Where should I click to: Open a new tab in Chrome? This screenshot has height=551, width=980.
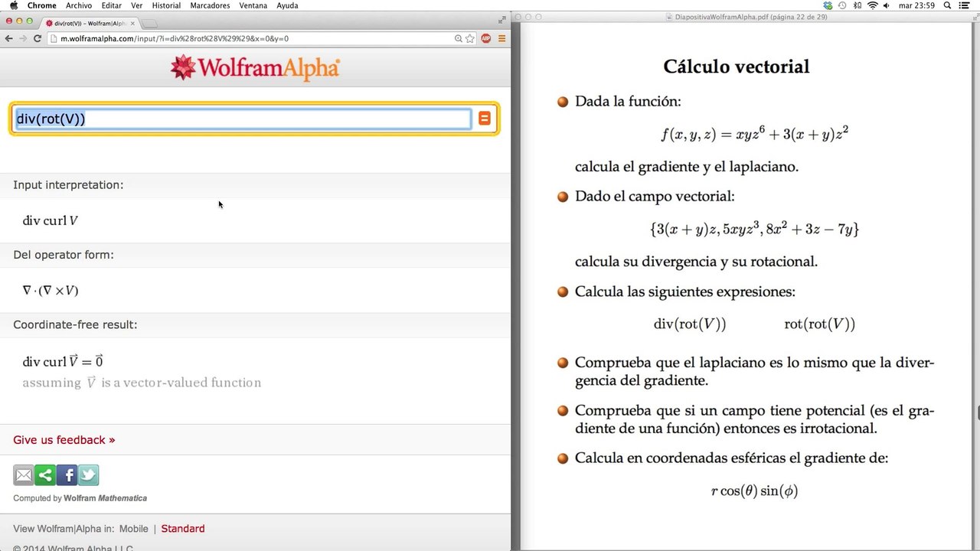coord(149,24)
